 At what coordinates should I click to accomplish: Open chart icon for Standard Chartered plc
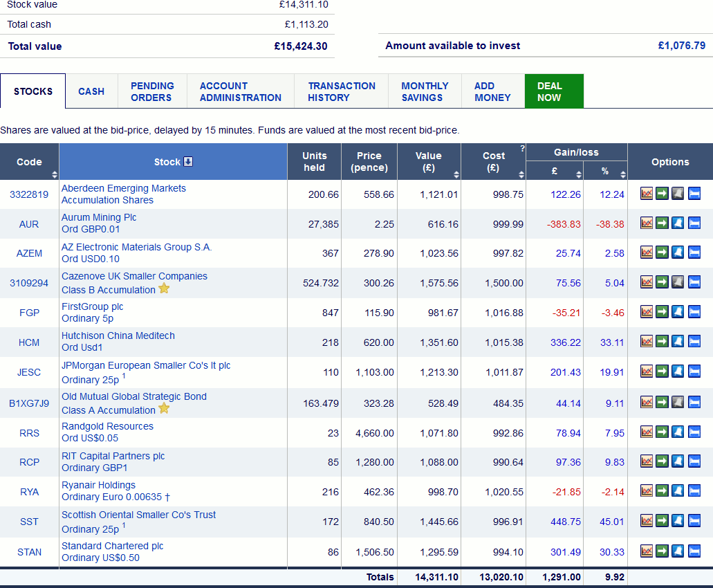click(646, 551)
